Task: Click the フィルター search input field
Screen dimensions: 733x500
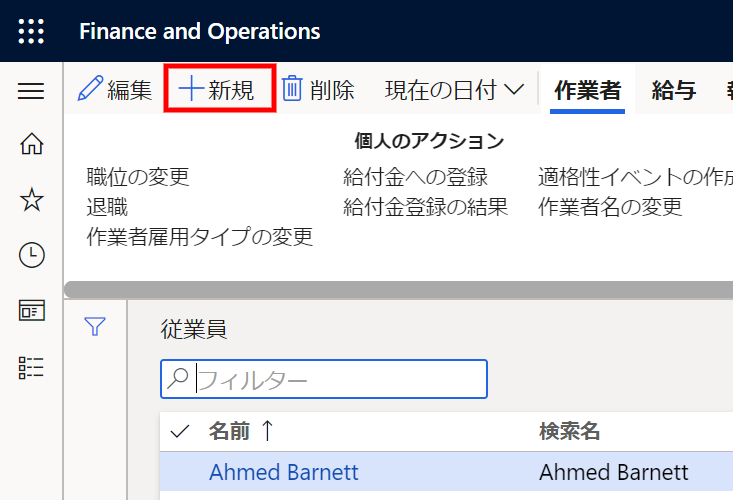Action: pos(324,379)
